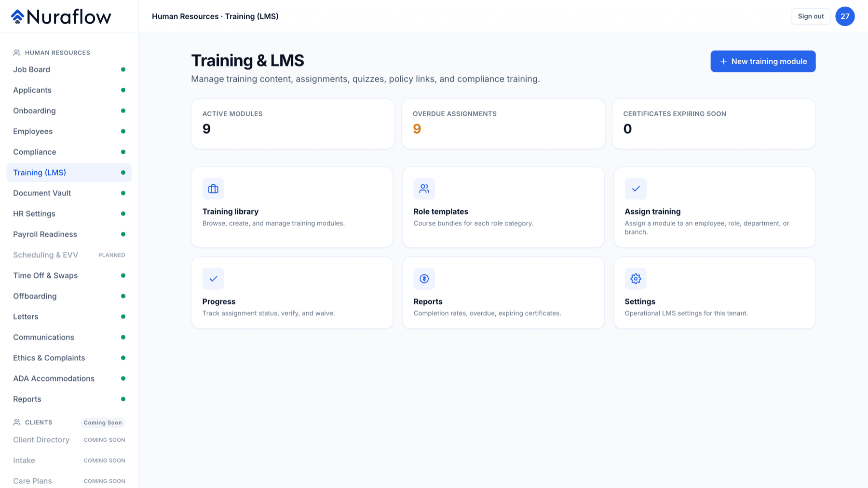
Task: Open the Assign training card title
Action: coord(652,212)
